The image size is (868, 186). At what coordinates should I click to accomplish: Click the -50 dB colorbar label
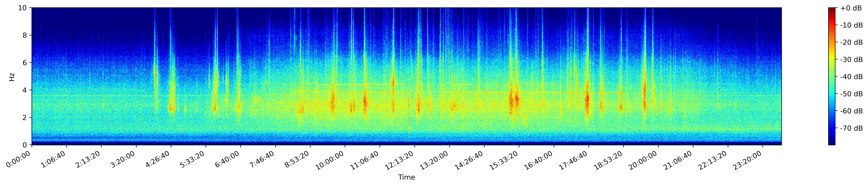pyautogui.click(x=852, y=94)
